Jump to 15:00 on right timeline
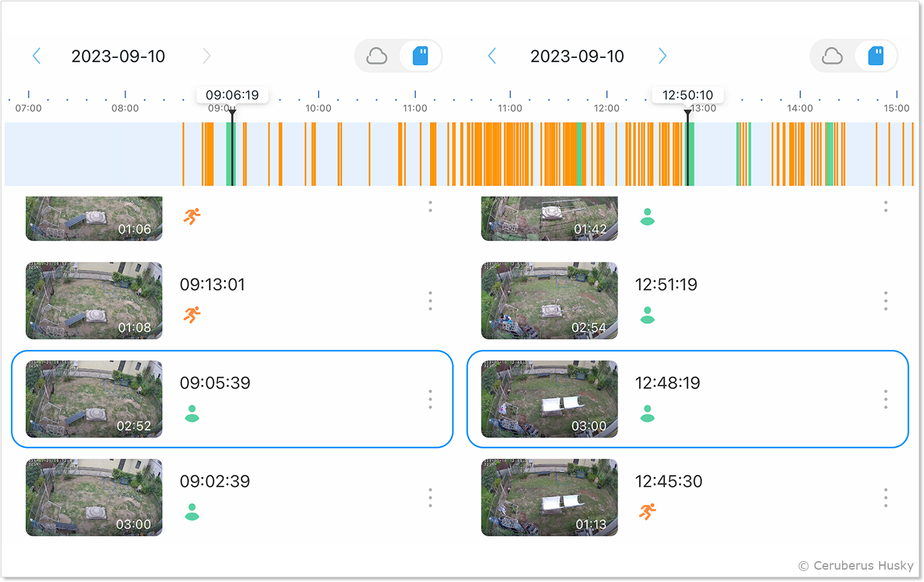This screenshot has width=924, height=582. point(897,108)
